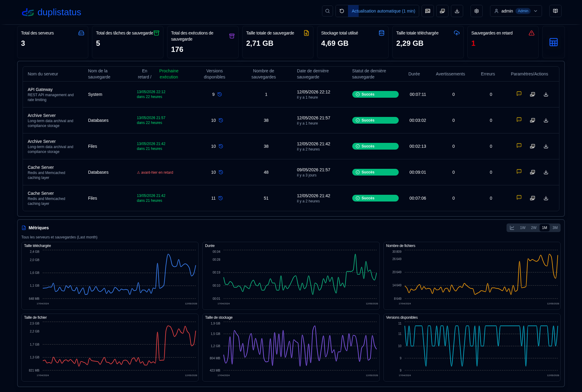Click Succès badge in API Gateway row
Screen dimensions: 582x392
[x=375, y=94]
